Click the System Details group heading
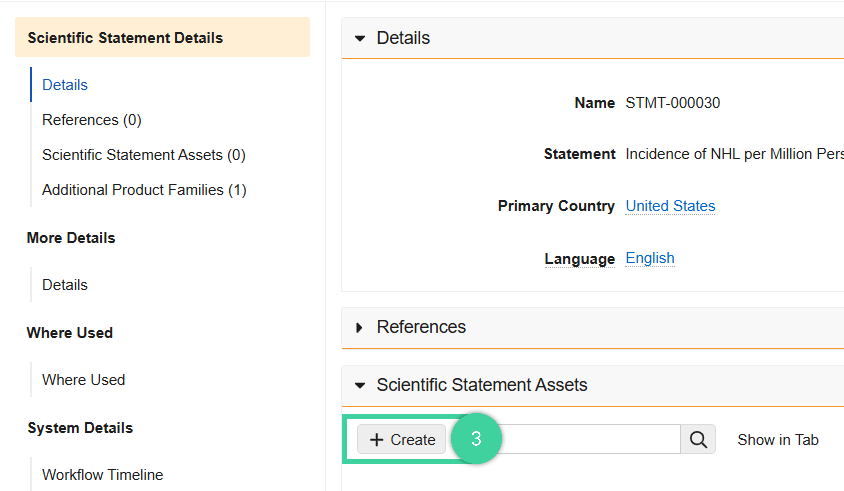This screenshot has width=844, height=491. pyautogui.click(x=80, y=428)
